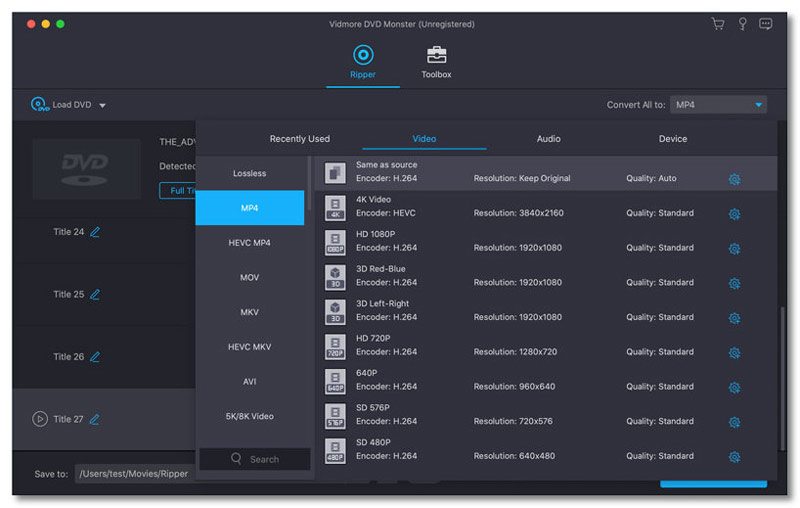The image size is (800, 508).
Task: Select the 3D Red-Blue profile icon
Action: [x=335, y=277]
